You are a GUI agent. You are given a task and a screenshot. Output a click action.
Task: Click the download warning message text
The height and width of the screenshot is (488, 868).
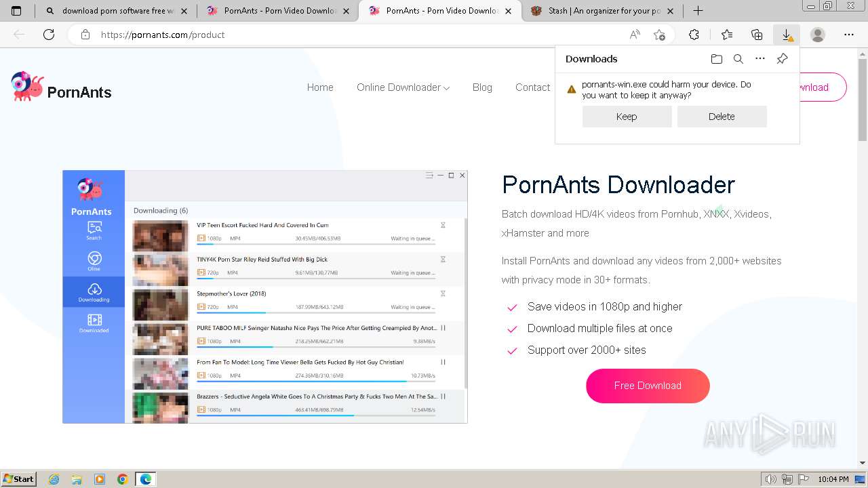667,90
